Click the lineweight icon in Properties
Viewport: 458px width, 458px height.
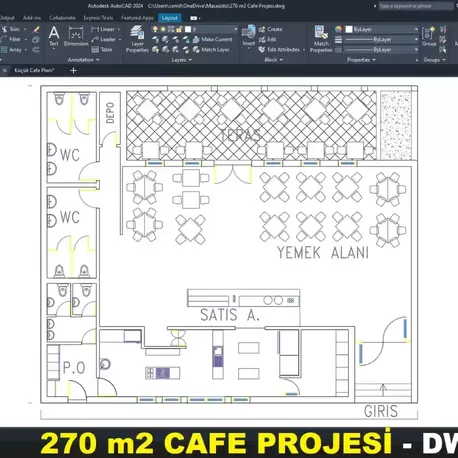click(x=338, y=40)
